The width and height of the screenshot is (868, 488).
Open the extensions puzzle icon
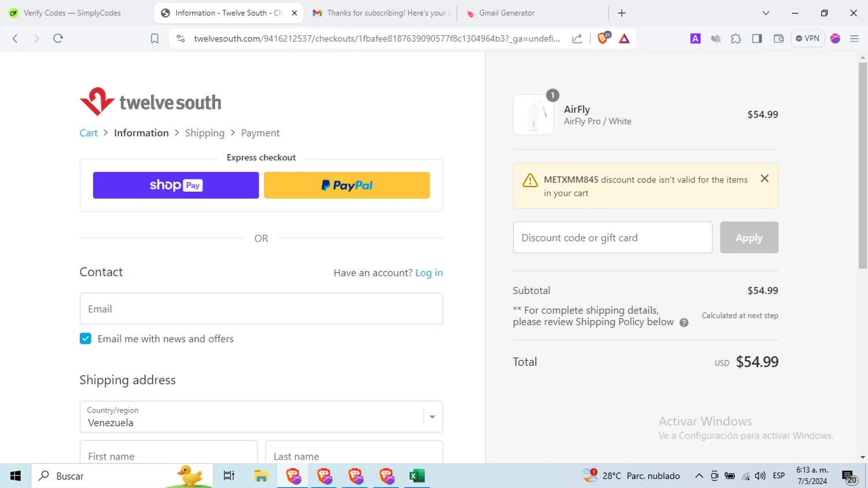pyautogui.click(x=735, y=38)
